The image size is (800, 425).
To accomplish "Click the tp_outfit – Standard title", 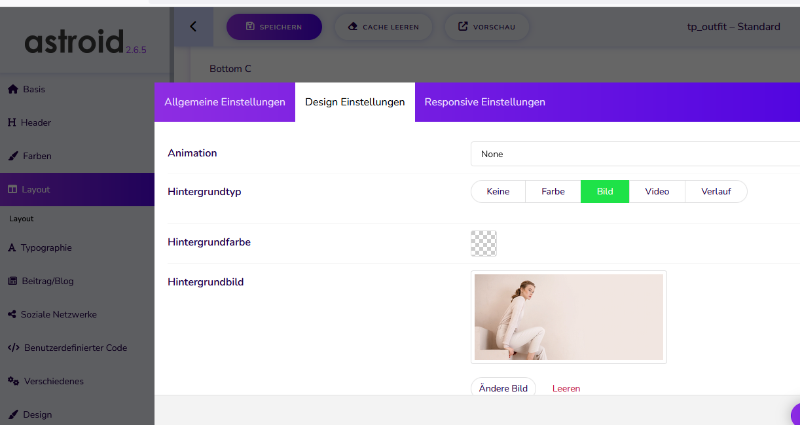I will click(x=733, y=27).
